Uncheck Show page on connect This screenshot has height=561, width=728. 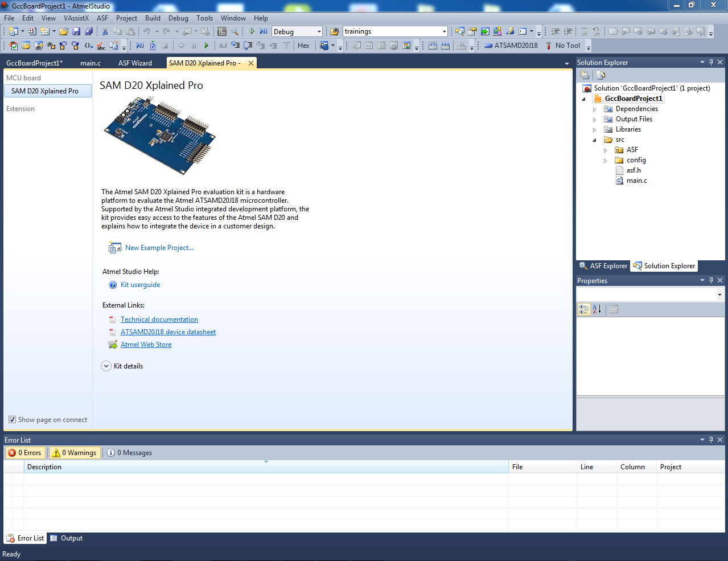(12, 420)
